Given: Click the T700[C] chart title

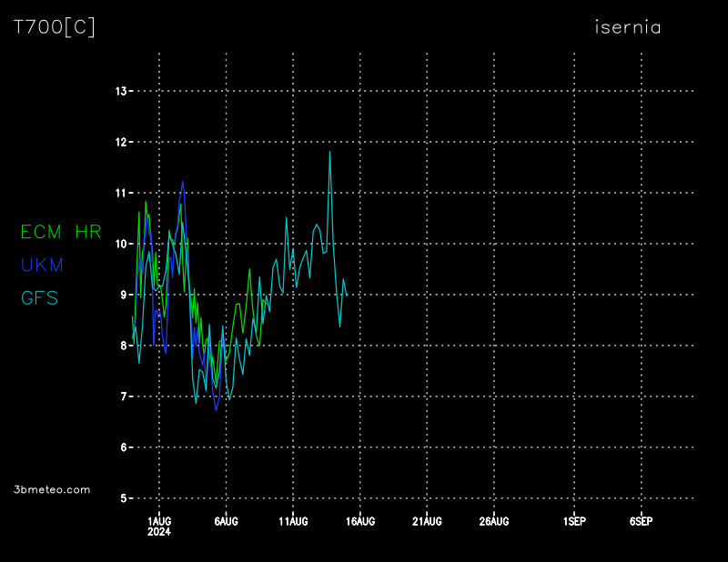Looking at the screenshot, I should pyautogui.click(x=54, y=27).
